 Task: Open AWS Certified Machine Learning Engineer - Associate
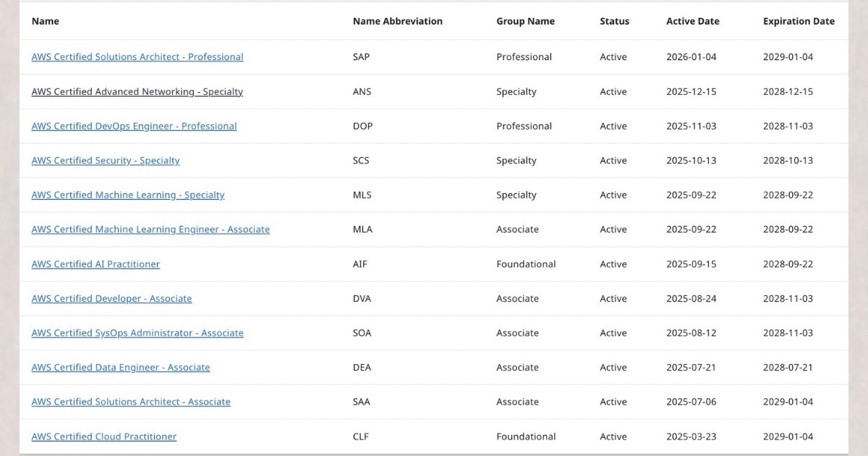[150, 229]
